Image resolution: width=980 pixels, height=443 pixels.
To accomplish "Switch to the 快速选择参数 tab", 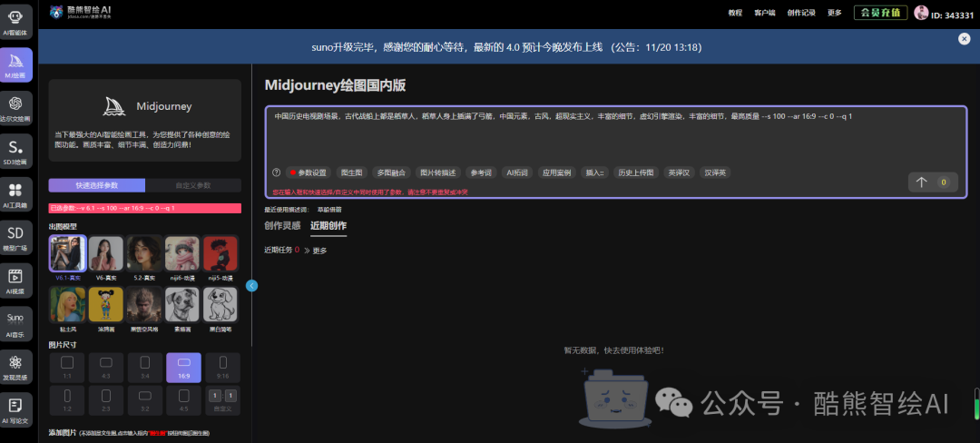I will [97, 185].
